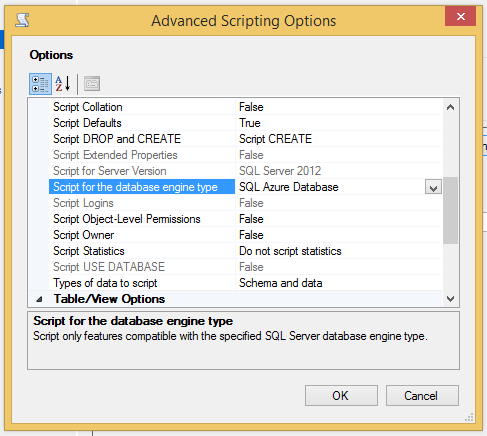487x436 pixels.
Task: Close the Advanced Scripting Options dialog
Action: [x=460, y=16]
